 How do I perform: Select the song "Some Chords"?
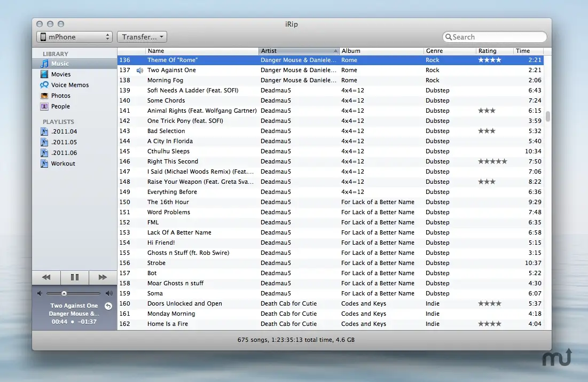coord(331,100)
